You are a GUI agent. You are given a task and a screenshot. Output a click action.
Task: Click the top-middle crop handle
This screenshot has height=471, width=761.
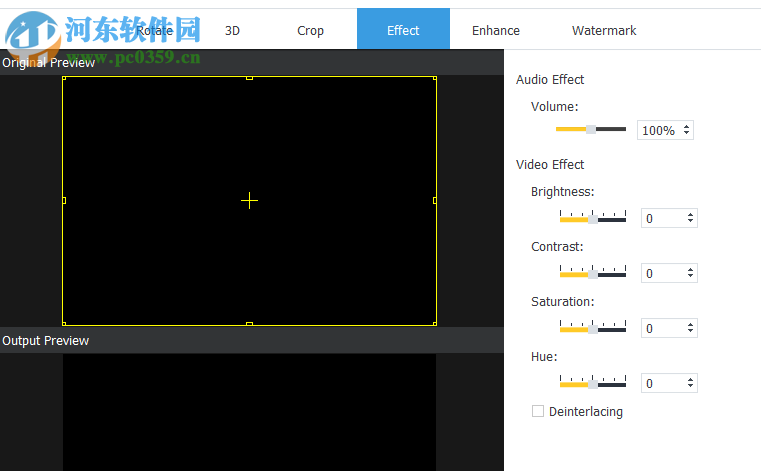[249, 78]
